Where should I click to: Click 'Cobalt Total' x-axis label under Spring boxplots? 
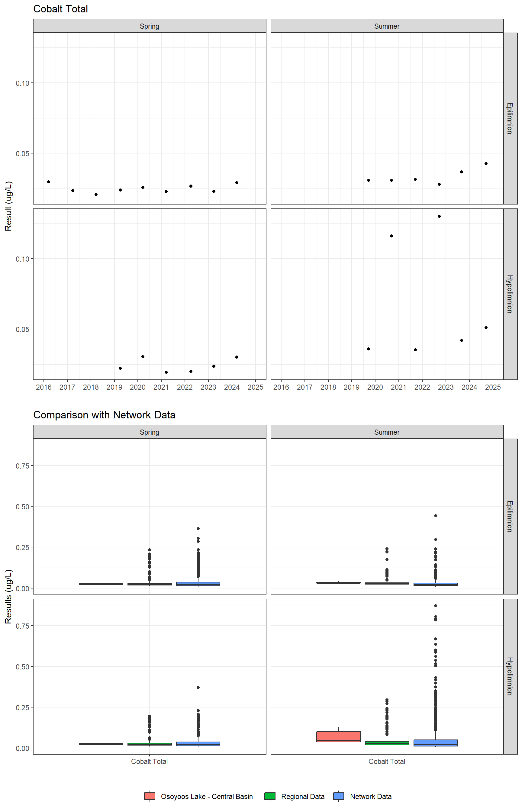click(150, 762)
